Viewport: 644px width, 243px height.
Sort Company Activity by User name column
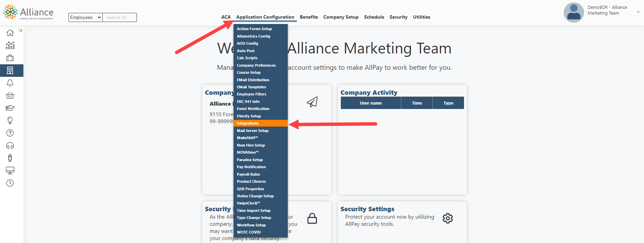pyautogui.click(x=371, y=103)
